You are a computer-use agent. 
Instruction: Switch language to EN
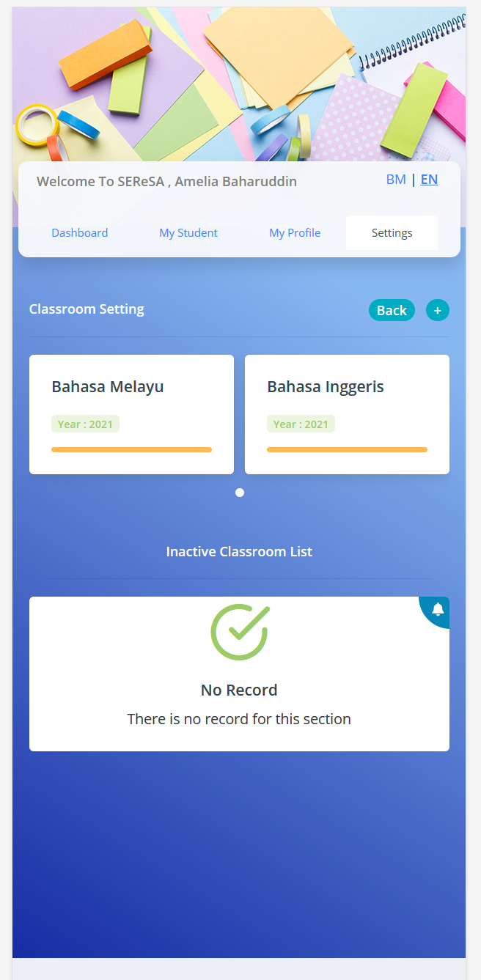[429, 180]
